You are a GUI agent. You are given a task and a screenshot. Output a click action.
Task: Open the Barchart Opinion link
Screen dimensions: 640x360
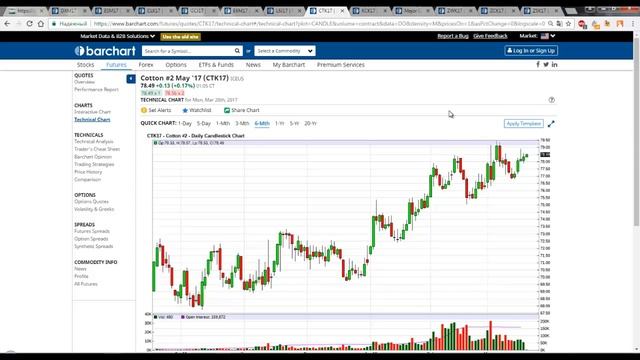93,157
